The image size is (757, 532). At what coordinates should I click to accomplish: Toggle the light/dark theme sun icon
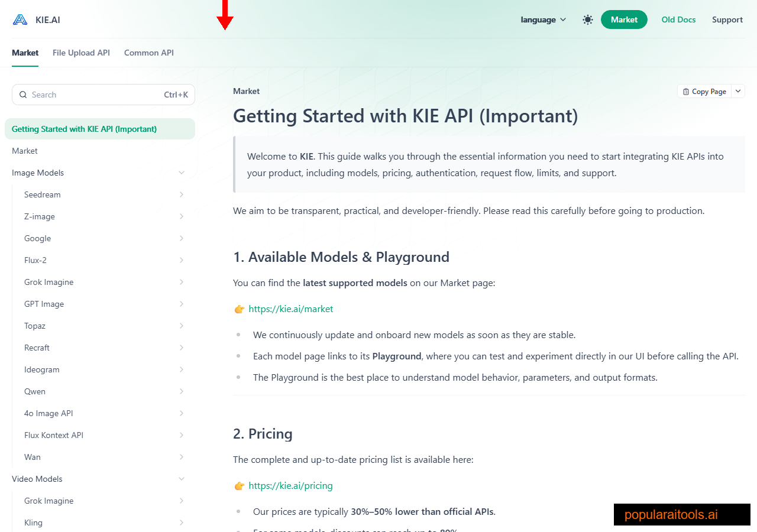pos(587,19)
